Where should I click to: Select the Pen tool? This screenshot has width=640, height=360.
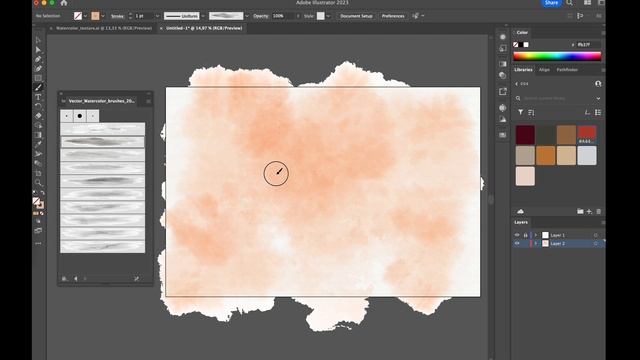click(38, 59)
